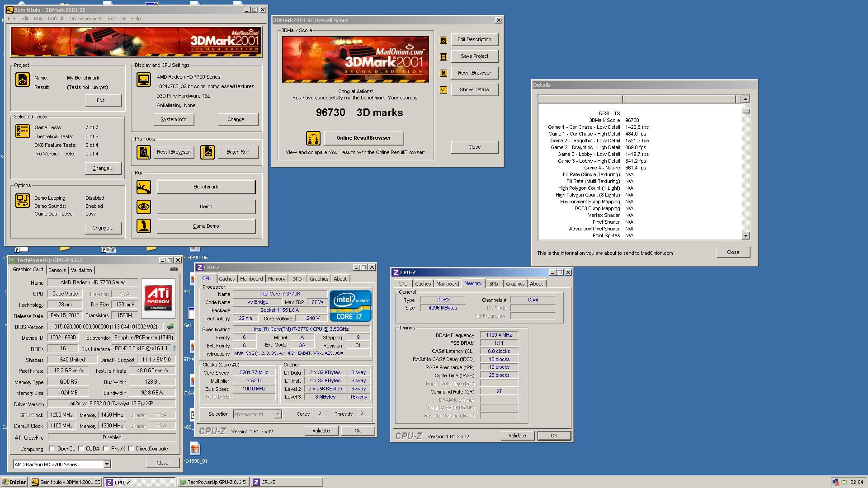The height and width of the screenshot is (488, 868).
Task: Click the Edit Description icon in Overall Score window
Action: [x=443, y=40]
